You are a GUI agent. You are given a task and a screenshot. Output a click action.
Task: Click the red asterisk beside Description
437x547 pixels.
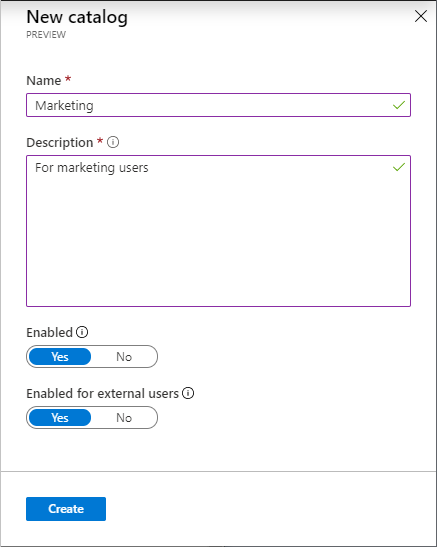coord(100,140)
